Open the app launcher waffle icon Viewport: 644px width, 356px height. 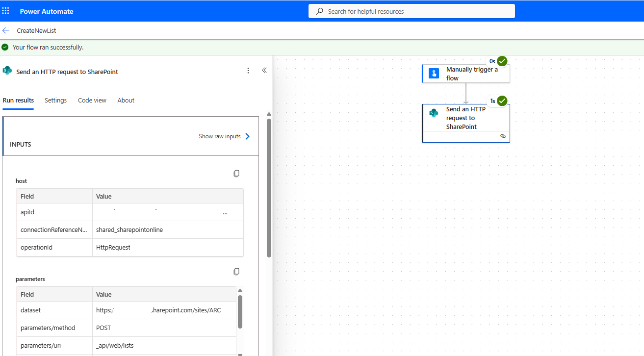point(6,11)
